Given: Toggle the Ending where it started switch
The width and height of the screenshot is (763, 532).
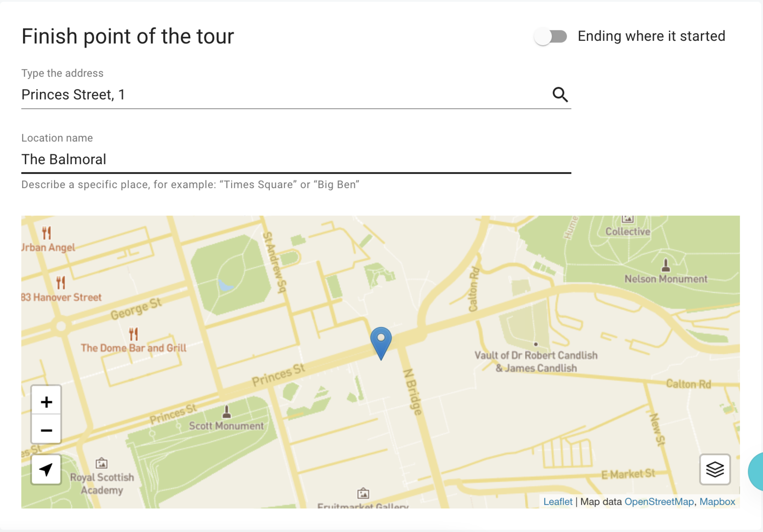Looking at the screenshot, I should pyautogui.click(x=550, y=36).
